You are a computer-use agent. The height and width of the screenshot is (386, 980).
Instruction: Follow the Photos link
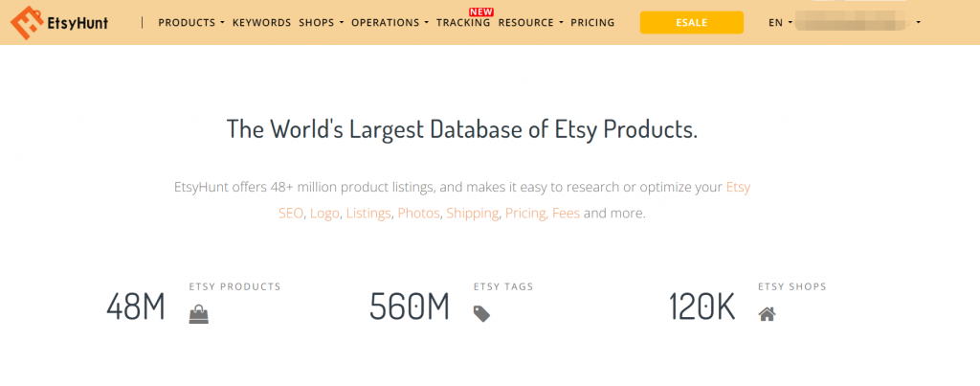[419, 214]
